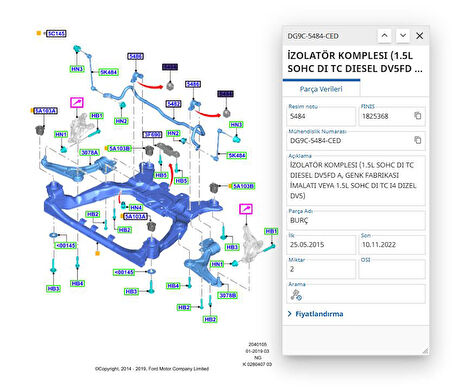Select the 3078A control arm label
This screenshot has width=452, height=389.
pyautogui.click(x=90, y=152)
